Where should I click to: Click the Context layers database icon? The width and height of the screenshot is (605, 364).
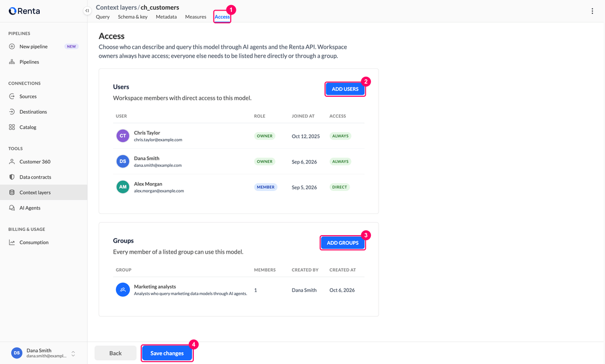(12, 193)
